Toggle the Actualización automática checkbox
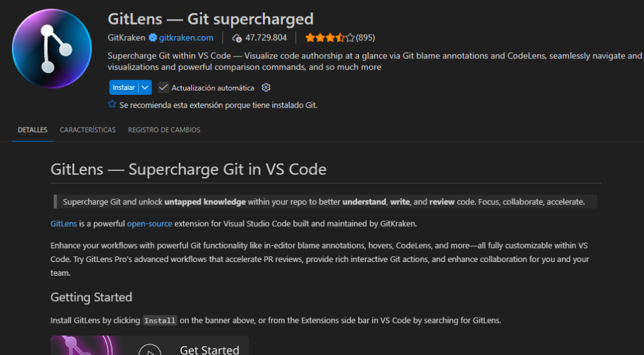This screenshot has width=644, height=355. pyautogui.click(x=164, y=87)
